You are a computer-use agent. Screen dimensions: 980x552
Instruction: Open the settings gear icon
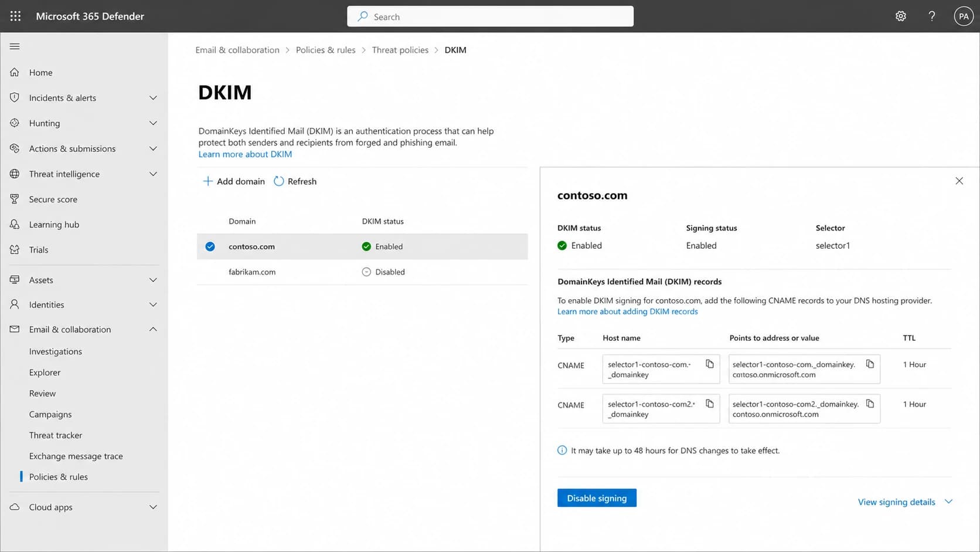[901, 16]
